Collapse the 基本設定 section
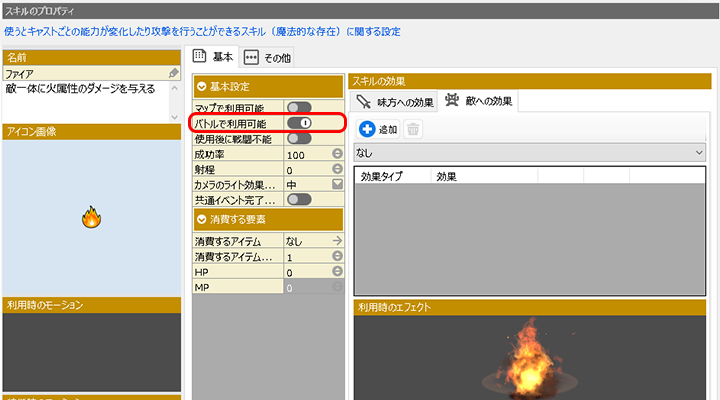 [x=203, y=87]
